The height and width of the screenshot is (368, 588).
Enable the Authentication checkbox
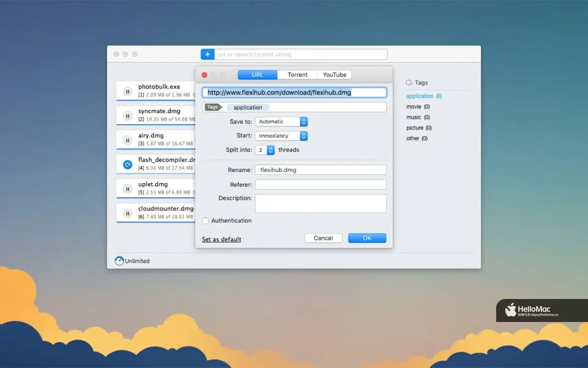click(205, 221)
